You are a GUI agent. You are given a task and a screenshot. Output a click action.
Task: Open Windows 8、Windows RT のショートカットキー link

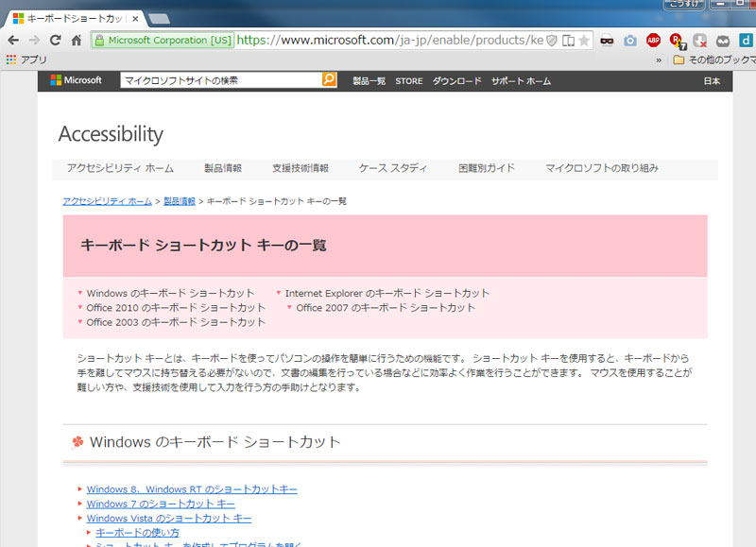point(192,489)
